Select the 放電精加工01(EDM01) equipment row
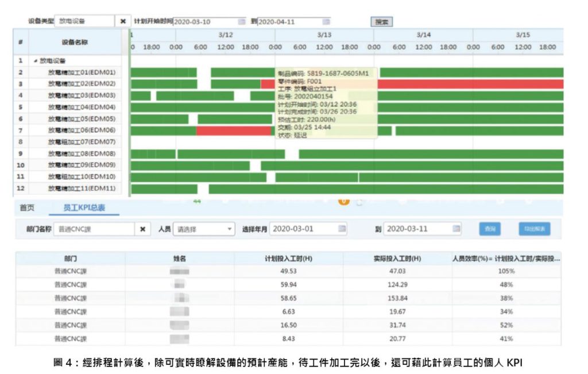 pos(82,72)
